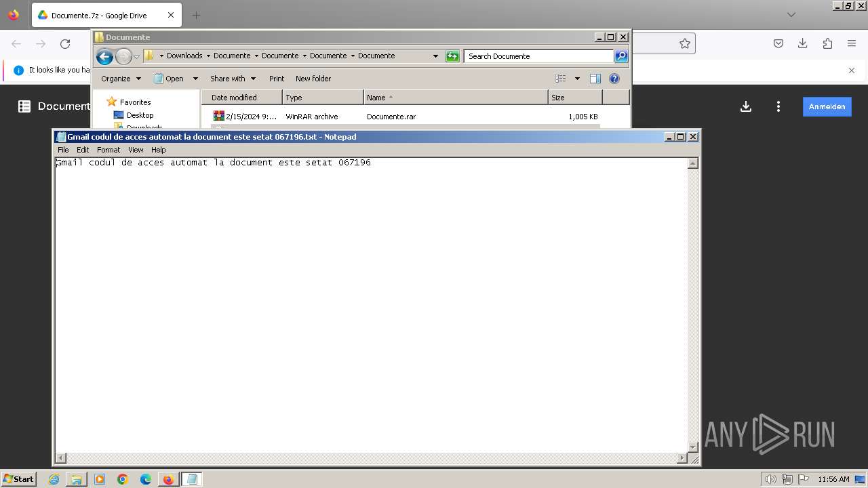Click Notepad horizontal scrollbar left arrow
Viewport: 868px width, 488px height.
pos(61,459)
